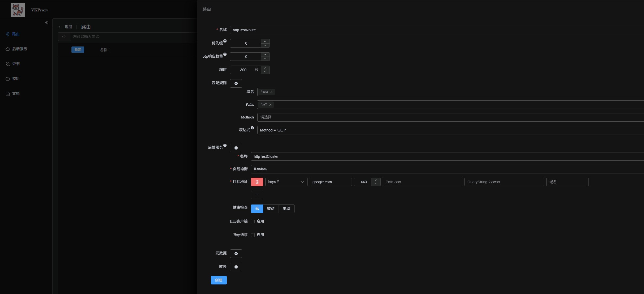This screenshot has height=294, width=644.
Task: Collapse the sidebar with double-chevron icon
Action: click(x=46, y=23)
